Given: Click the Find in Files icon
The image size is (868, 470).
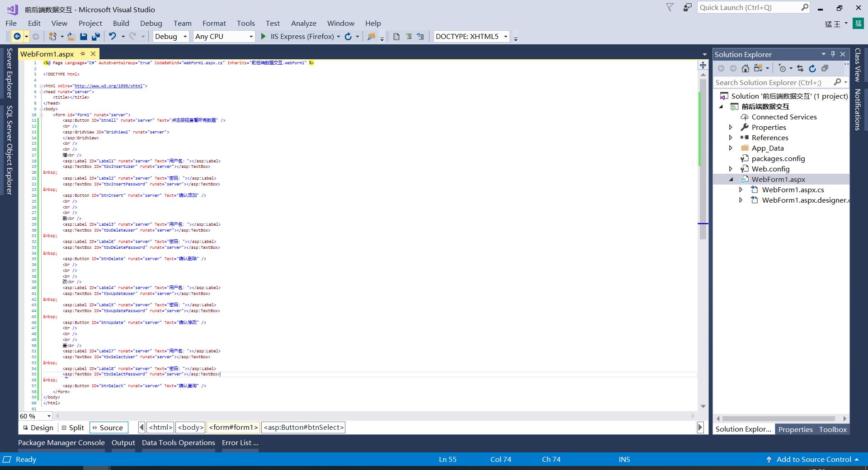Looking at the screenshot, I should pos(371,37).
